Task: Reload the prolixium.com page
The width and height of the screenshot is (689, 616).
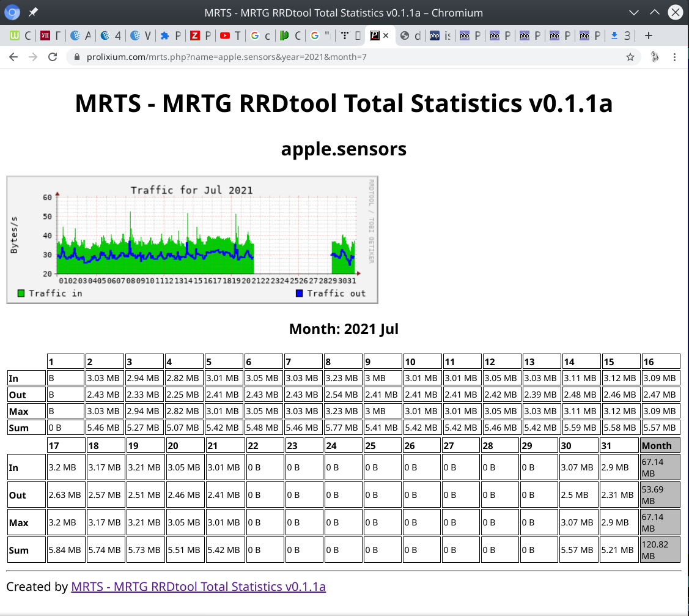Action: click(53, 57)
